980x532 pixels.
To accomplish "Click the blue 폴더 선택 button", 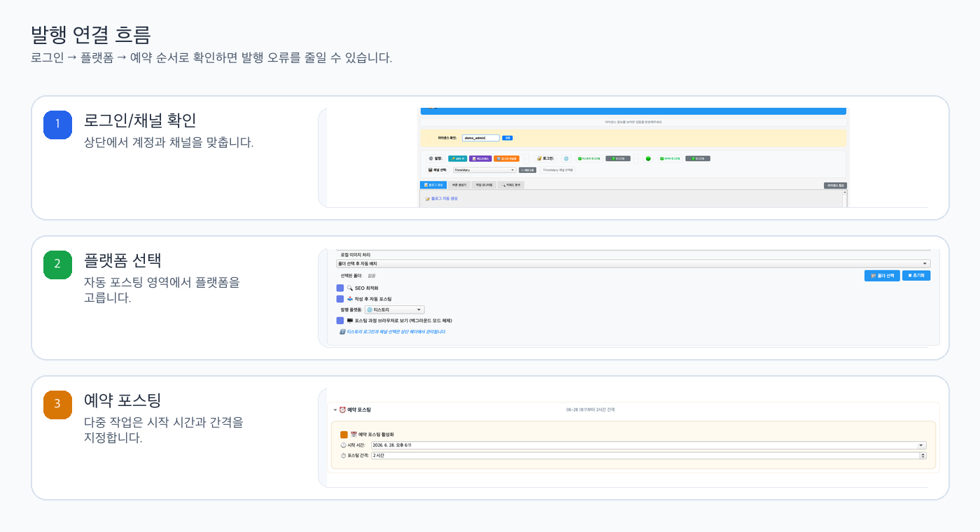I will [882, 276].
